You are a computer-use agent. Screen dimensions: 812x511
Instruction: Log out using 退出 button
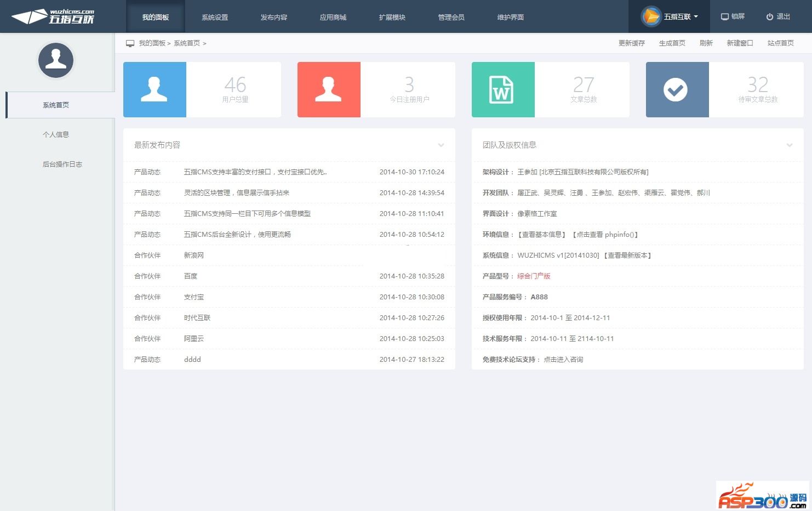pos(778,16)
